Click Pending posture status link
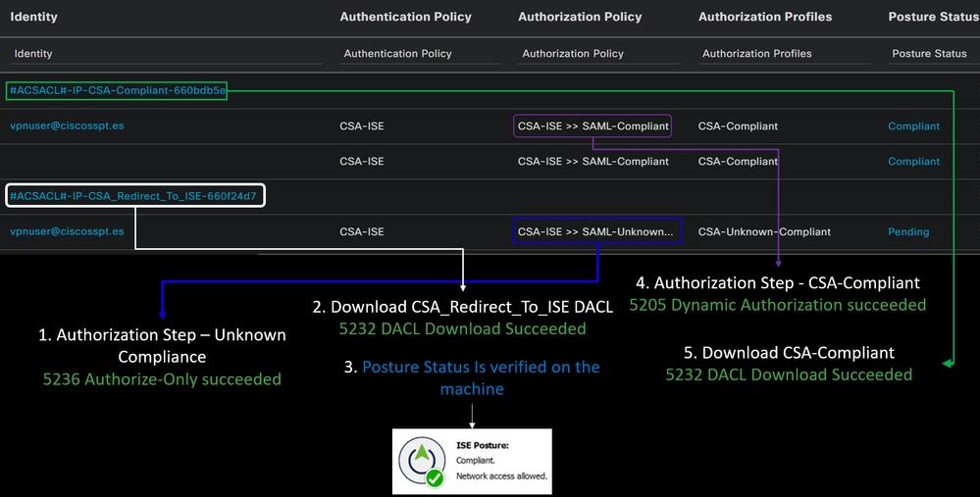 (x=908, y=231)
